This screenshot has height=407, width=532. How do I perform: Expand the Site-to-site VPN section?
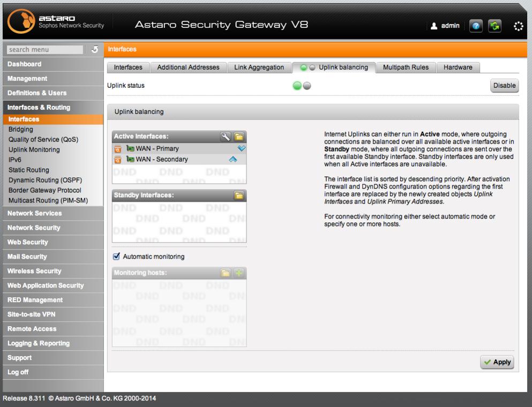click(x=53, y=314)
